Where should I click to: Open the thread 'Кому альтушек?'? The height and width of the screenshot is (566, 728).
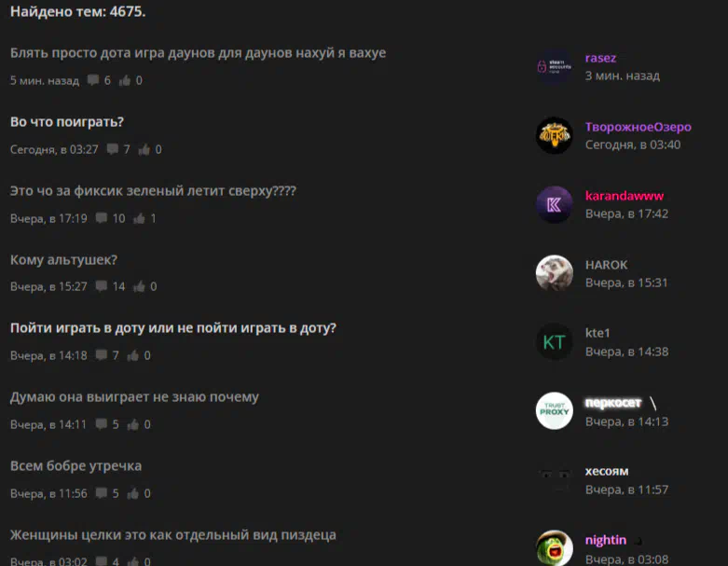(63, 260)
